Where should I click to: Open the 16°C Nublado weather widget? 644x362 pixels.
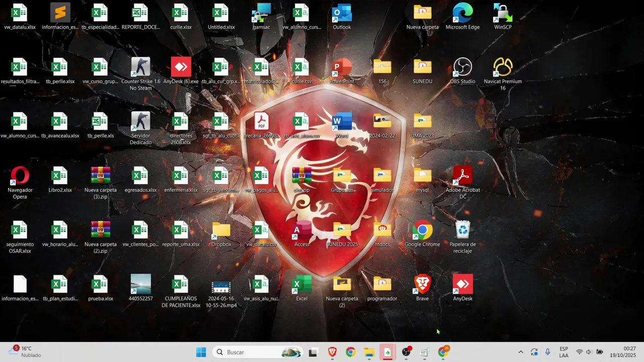coord(25,352)
